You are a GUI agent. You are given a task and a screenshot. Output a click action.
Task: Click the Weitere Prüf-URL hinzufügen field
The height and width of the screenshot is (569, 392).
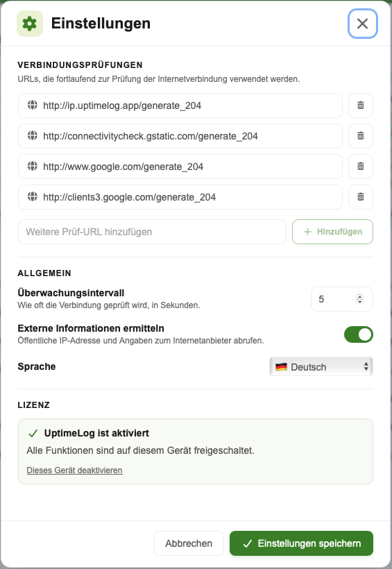pos(152,232)
